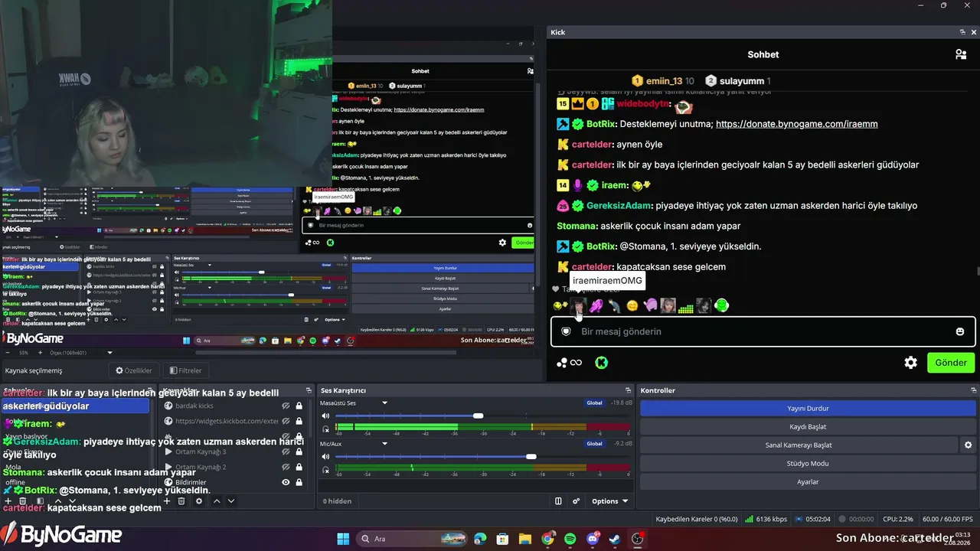The height and width of the screenshot is (551, 980).
Task: Open Ayarlar settings button
Action: coord(808,481)
